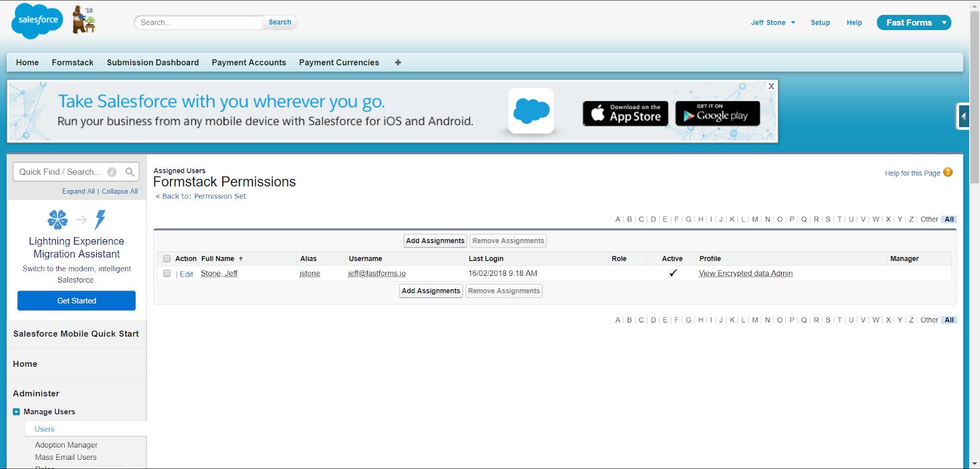Collapse the Manage Users tree section
980x469 pixels.
17,412
